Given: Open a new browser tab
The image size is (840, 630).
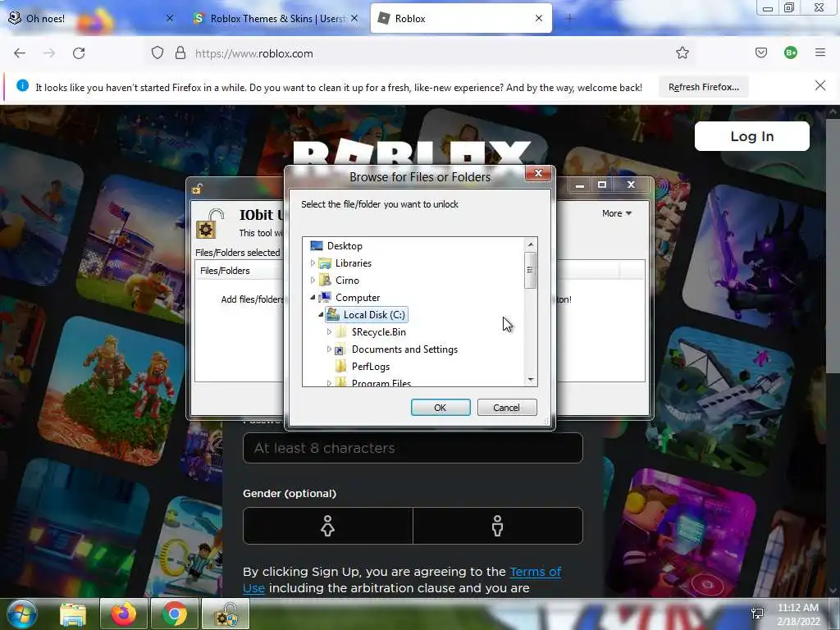Looking at the screenshot, I should 569,19.
